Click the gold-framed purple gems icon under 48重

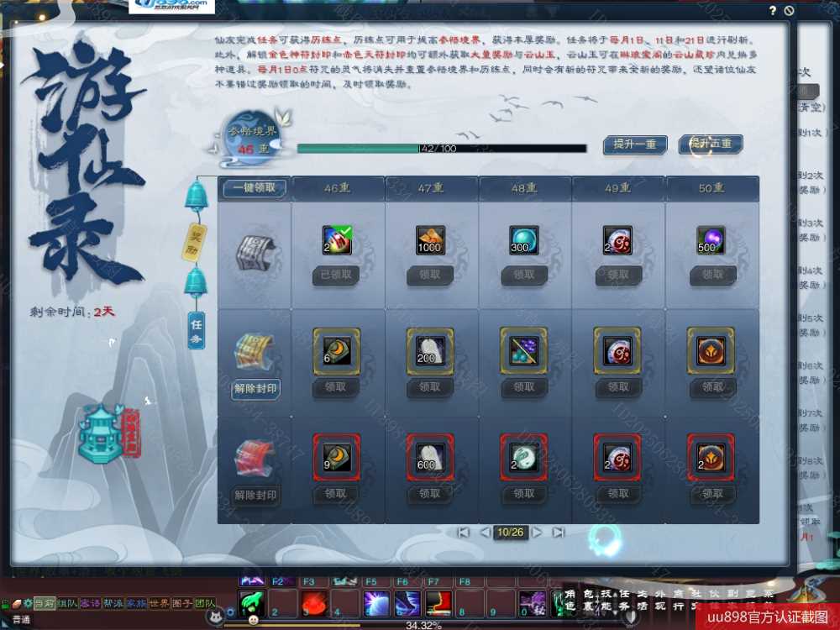click(524, 351)
